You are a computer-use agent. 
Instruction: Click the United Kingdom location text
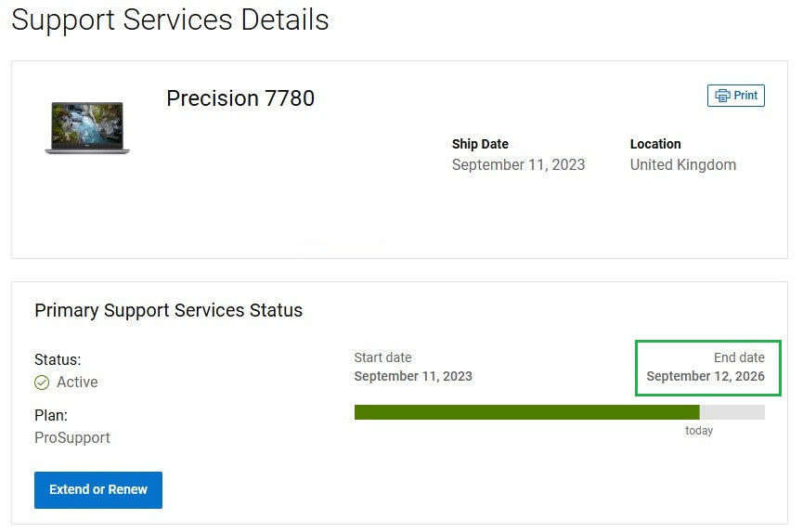point(683,165)
